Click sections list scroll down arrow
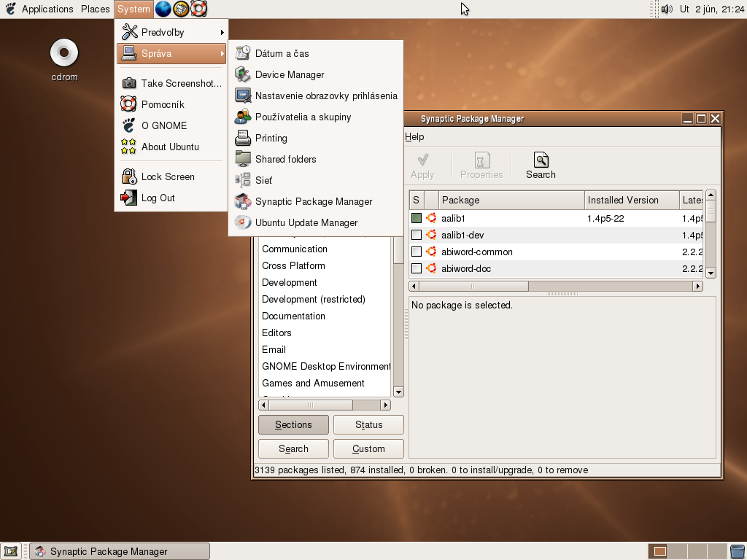This screenshot has width=747, height=560. tap(399, 392)
